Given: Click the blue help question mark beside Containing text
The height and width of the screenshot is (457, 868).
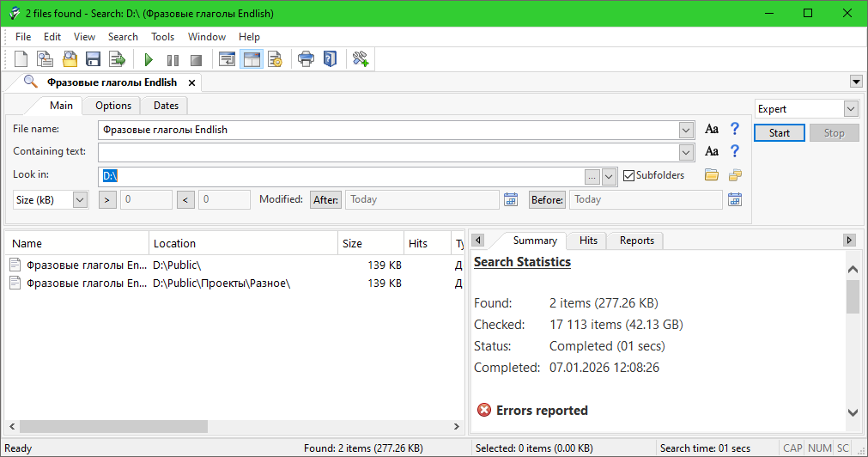Looking at the screenshot, I should point(734,152).
